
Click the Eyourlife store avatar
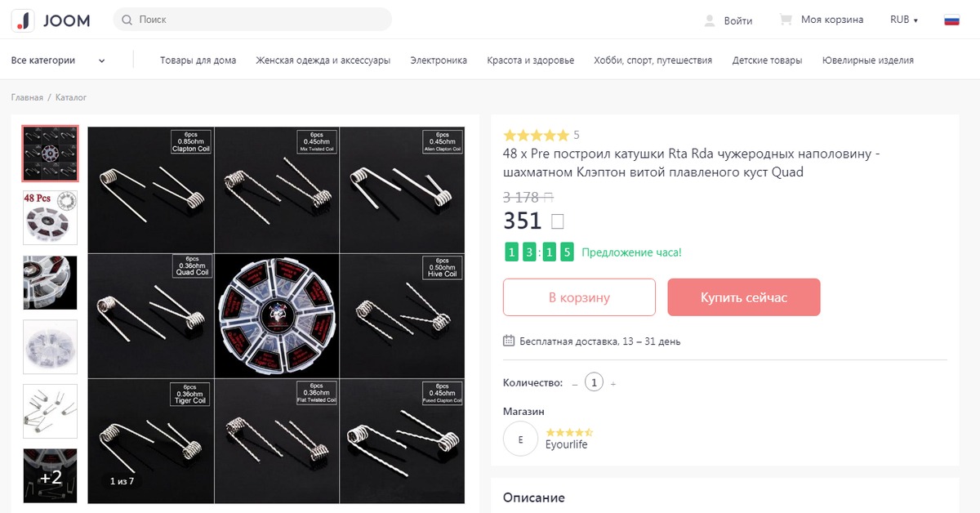pyautogui.click(x=521, y=439)
